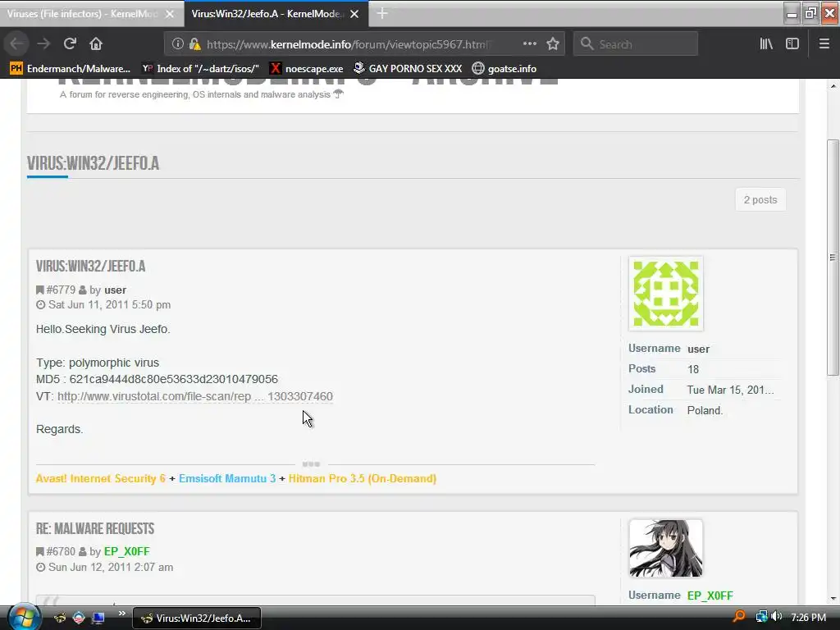Click the network tray icon
Viewport: 840px width, 630px height.
(761, 617)
